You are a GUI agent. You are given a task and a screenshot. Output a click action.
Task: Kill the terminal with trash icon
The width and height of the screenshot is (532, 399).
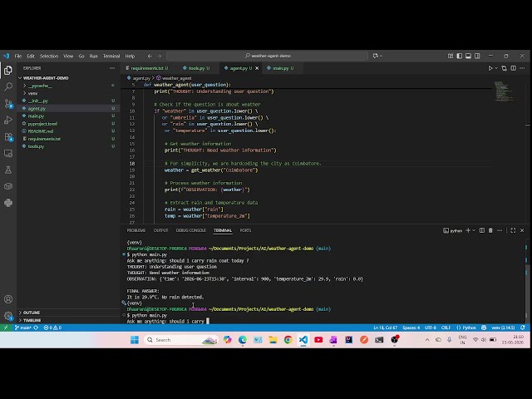(490, 230)
